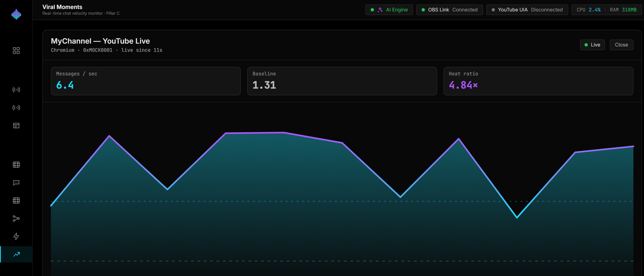
Task: Open the connected-nodes share icon in sidebar
Action: click(x=16, y=218)
